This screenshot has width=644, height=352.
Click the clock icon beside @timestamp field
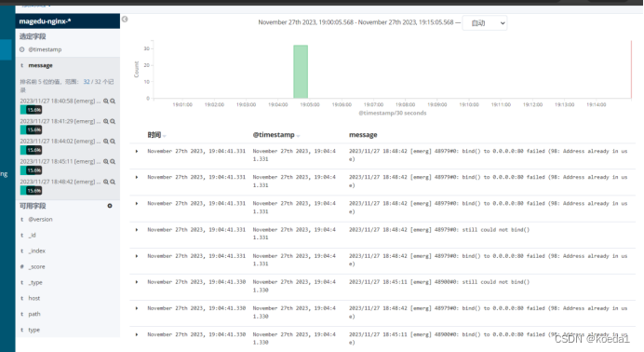[21, 49]
